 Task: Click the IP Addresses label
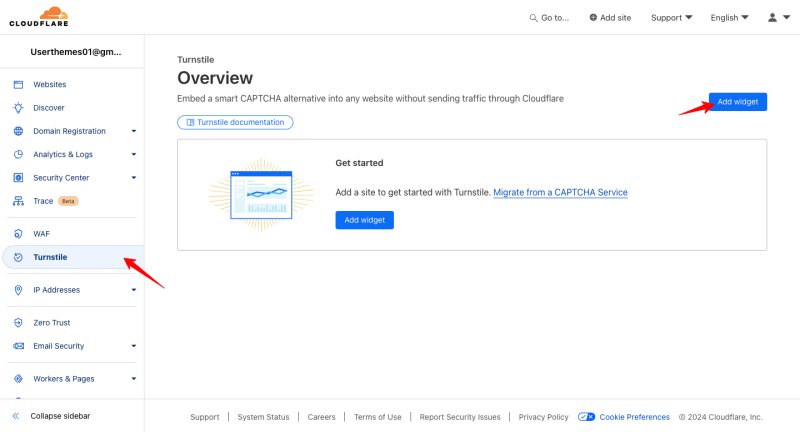[57, 290]
